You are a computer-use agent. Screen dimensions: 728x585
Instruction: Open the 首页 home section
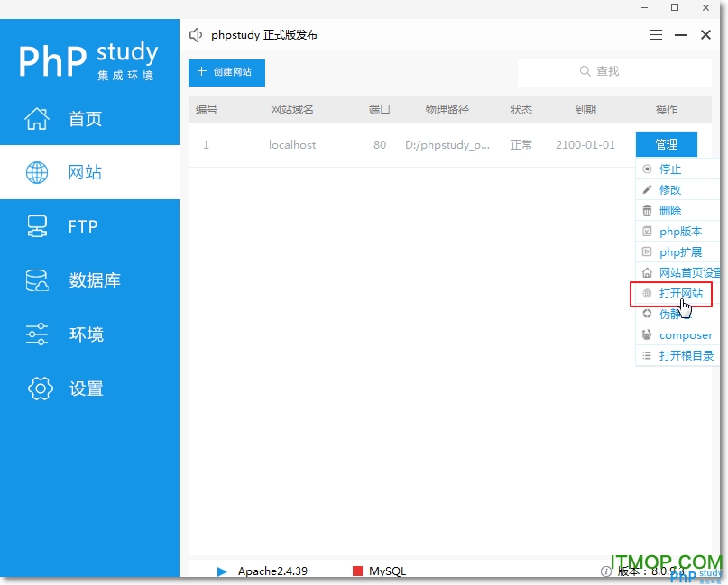click(89, 119)
